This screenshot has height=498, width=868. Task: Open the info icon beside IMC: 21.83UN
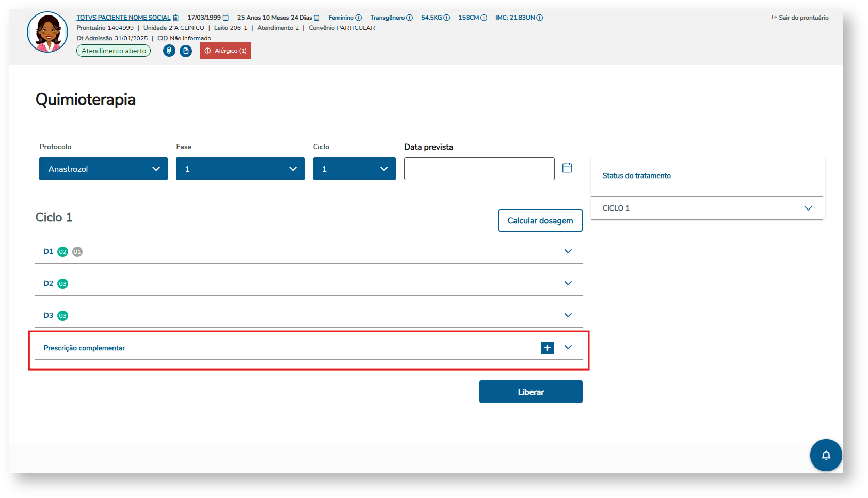[x=540, y=18]
